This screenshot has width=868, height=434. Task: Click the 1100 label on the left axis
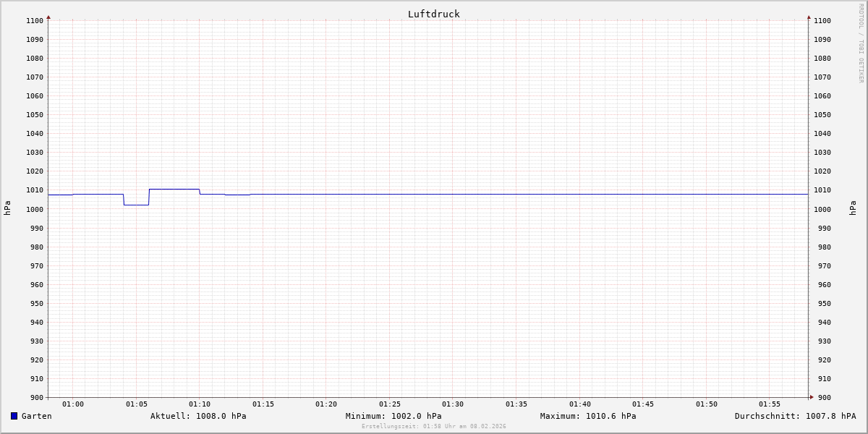(35, 21)
